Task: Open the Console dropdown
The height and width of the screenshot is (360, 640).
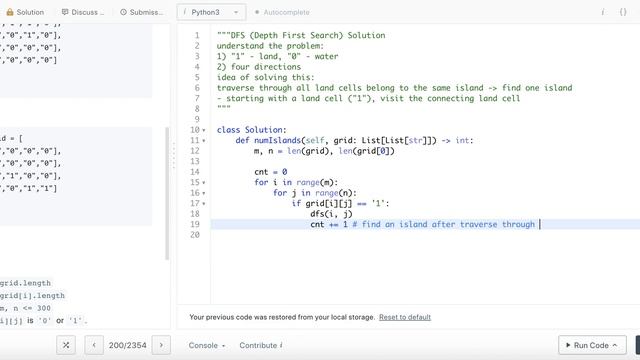Action: coord(207,345)
